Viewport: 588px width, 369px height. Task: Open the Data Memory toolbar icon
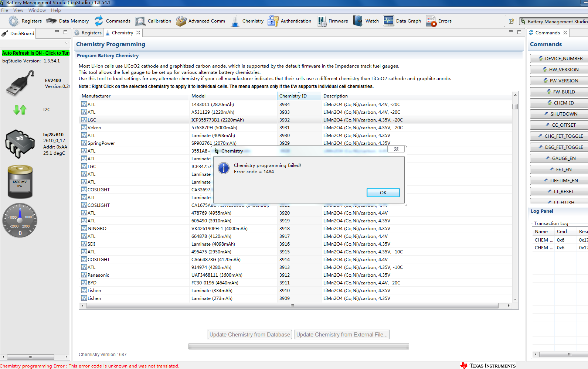pyautogui.click(x=67, y=21)
